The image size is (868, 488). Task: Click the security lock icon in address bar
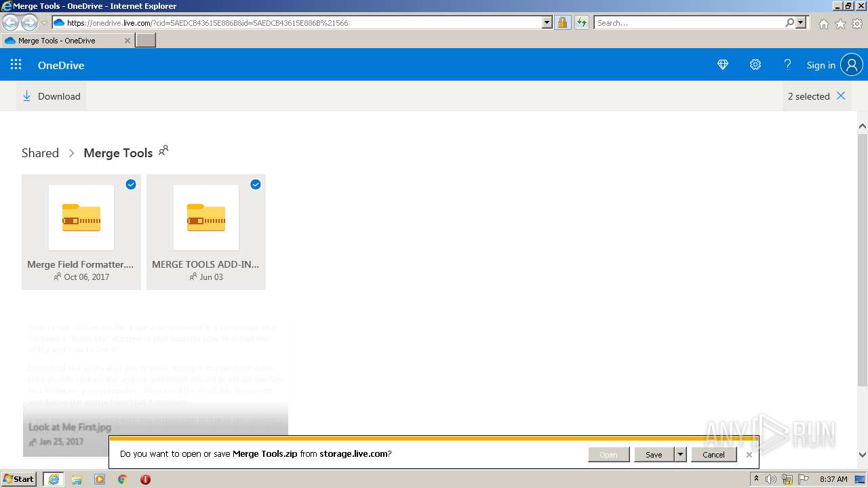coord(562,22)
